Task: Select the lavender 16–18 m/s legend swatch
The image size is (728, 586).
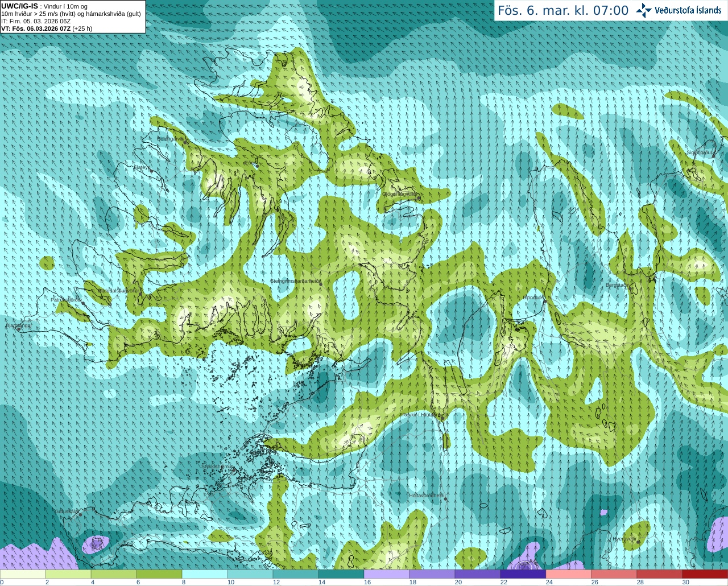Action: [387, 574]
